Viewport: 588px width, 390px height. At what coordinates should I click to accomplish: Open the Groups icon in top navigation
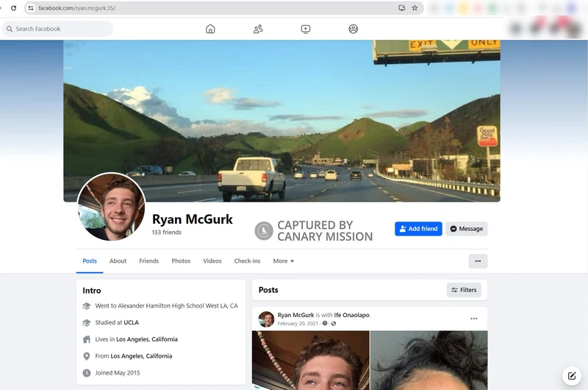click(x=354, y=29)
